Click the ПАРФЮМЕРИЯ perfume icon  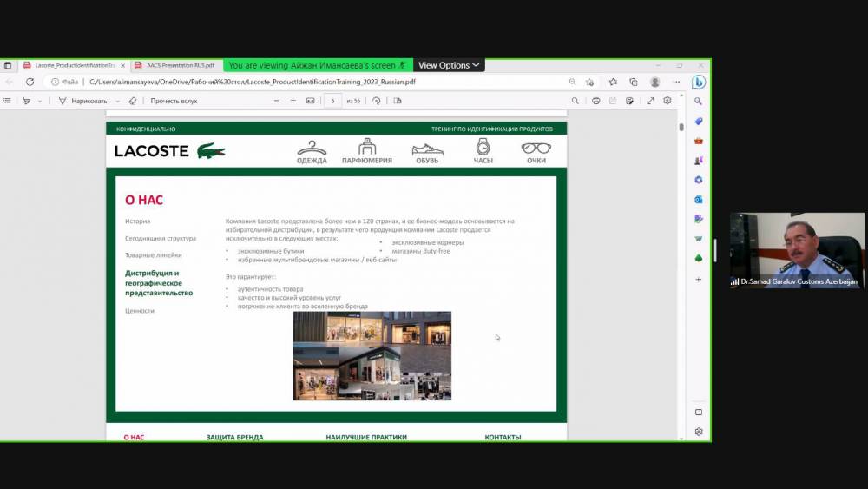[366, 152]
